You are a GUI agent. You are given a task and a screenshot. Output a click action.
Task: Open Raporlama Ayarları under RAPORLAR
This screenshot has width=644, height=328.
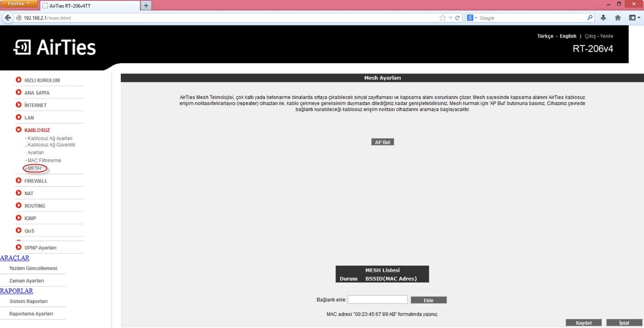31,314
